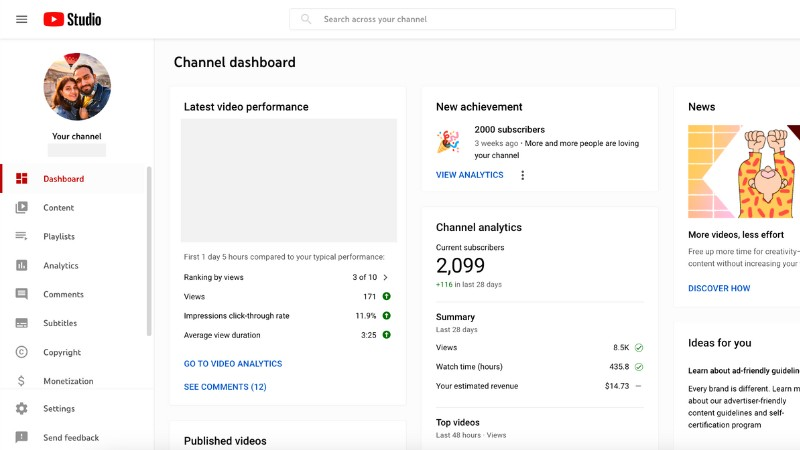Click GO TO VIDEO ANALYTICS link
The width and height of the screenshot is (800, 450).
233,364
